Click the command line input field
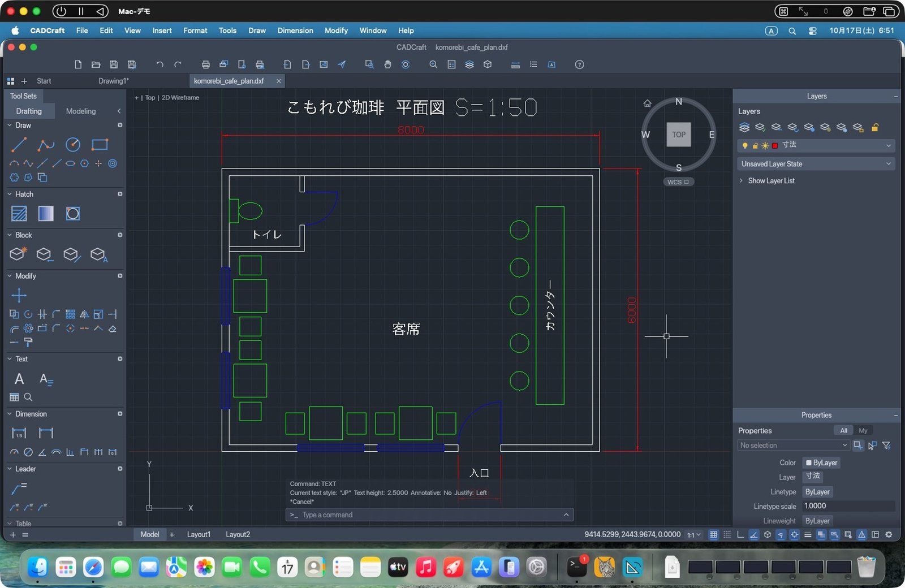The image size is (905, 588). click(429, 515)
